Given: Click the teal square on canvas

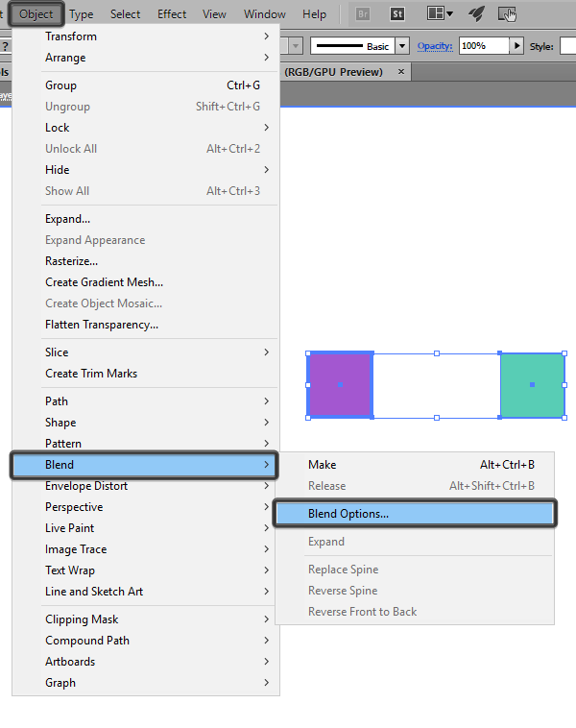Looking at the screenshot, I should (533, 385).
